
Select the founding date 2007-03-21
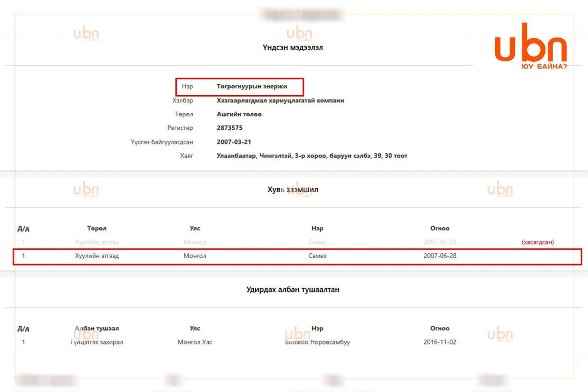tap(234, 142)
